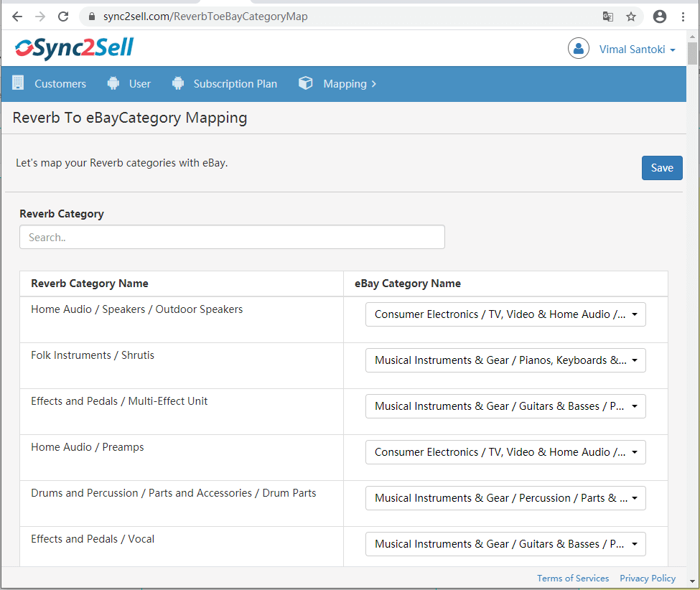Open the translate page icon

(x=607, y=17)
